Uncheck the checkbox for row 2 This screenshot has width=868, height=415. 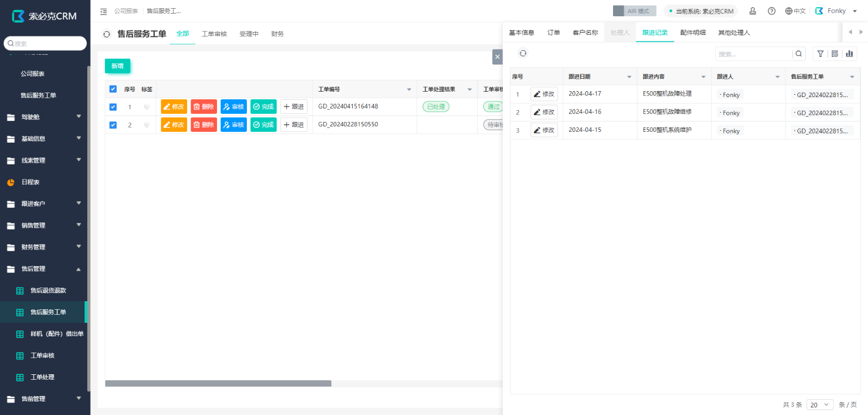point(113,125)
